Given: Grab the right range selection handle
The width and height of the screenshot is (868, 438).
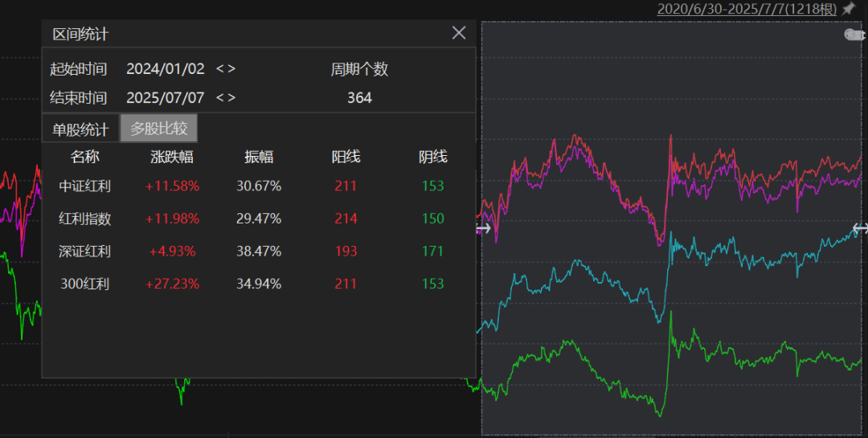Looking at the screenshot, I should [x=860, y=228].
